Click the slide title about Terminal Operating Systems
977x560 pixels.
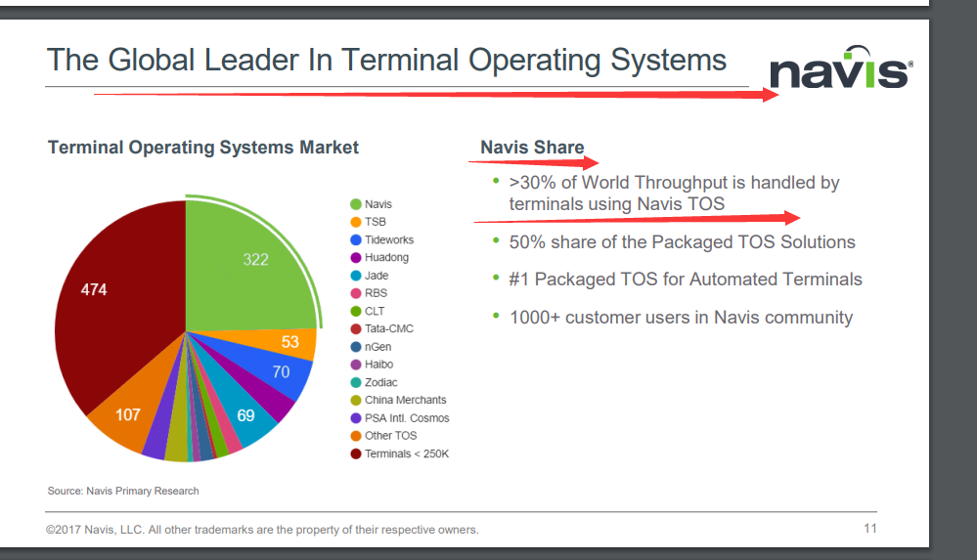pyautogui.click(x=386, y=61)
